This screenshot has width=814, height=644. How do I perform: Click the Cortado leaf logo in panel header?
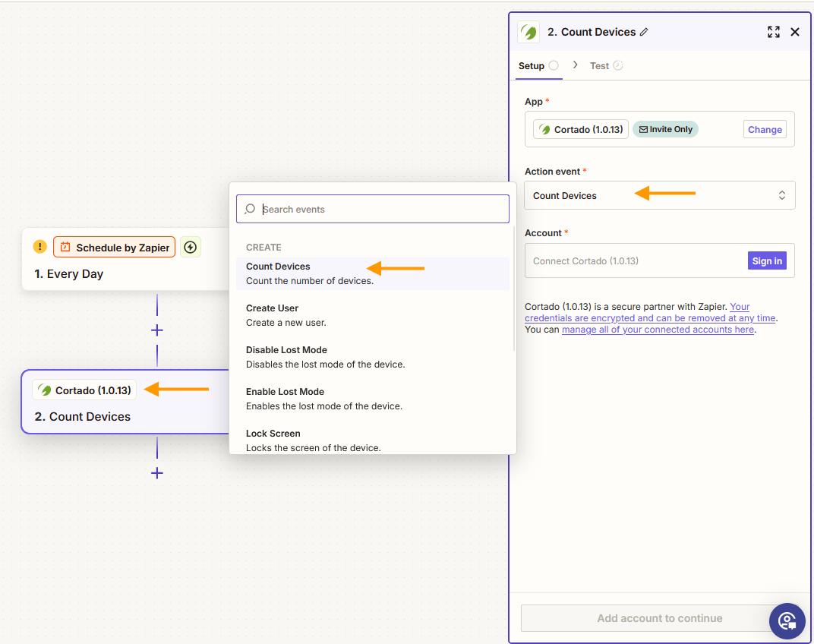click(x=529, y=32)
